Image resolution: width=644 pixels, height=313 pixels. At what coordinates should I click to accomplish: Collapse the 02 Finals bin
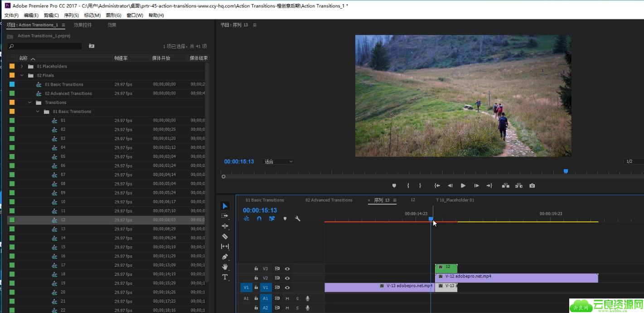click(21, 75)
